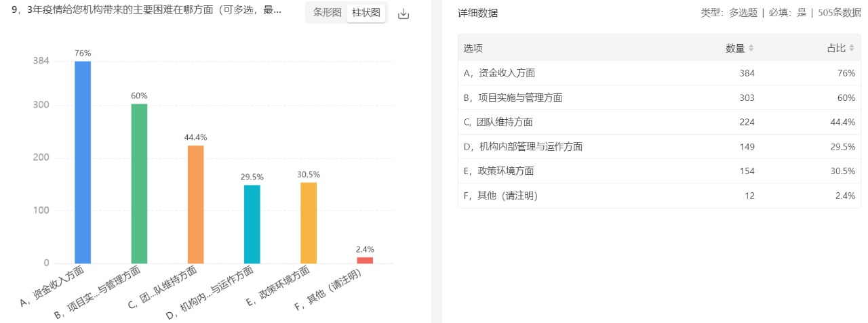Click the teal 29.5% bar
Viewport: 868px width, 323px height.
[252, 223]
